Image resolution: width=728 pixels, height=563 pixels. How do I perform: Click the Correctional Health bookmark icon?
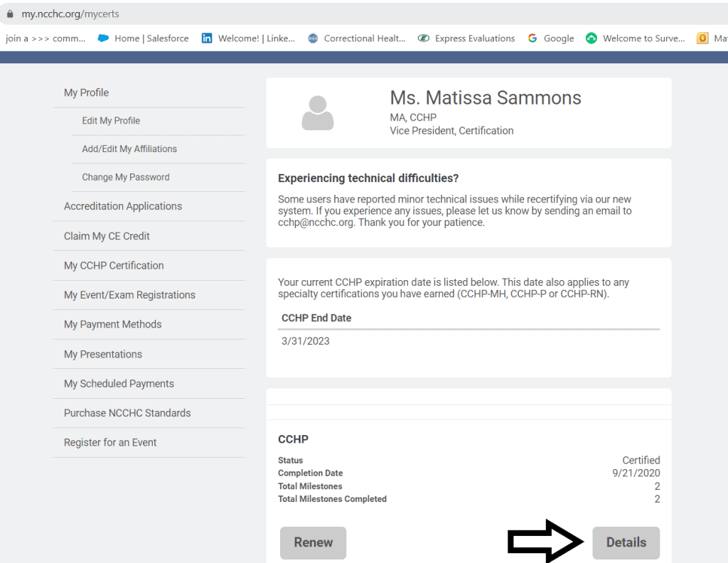click(313, 38)
